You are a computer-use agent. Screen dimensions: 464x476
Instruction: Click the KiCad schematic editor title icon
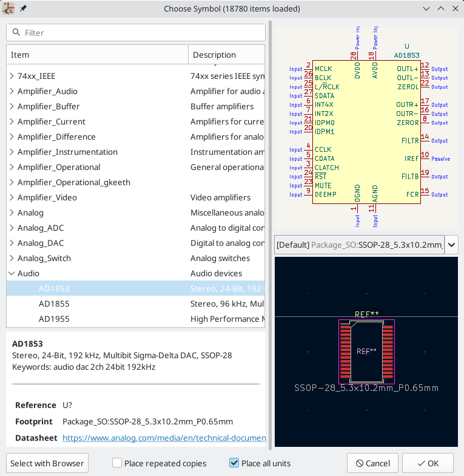coord(8,8)
